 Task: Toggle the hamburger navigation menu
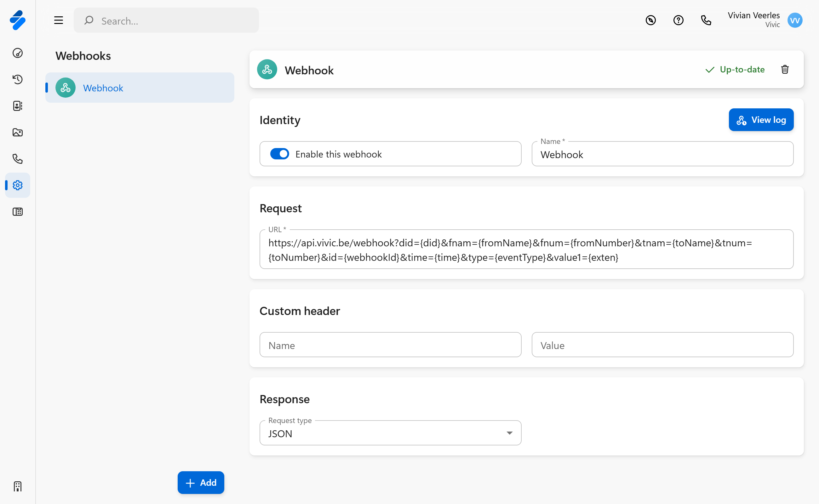tap(59, 20)
